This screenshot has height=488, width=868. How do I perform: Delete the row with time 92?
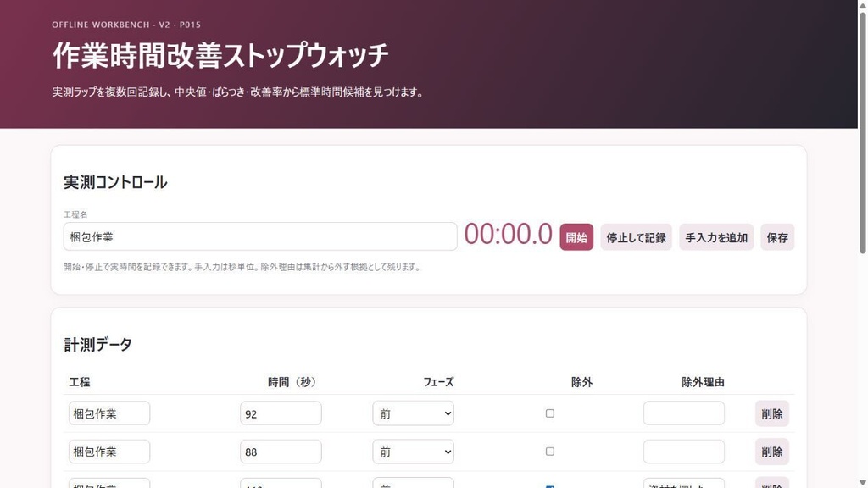pyautogui.click(x=771, y=413)
